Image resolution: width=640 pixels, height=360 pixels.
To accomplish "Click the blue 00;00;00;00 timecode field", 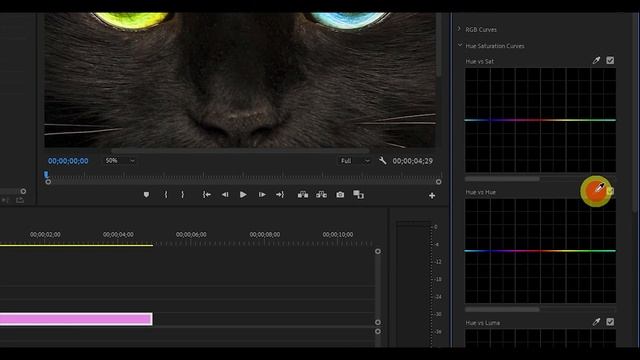I will (68, 161).
